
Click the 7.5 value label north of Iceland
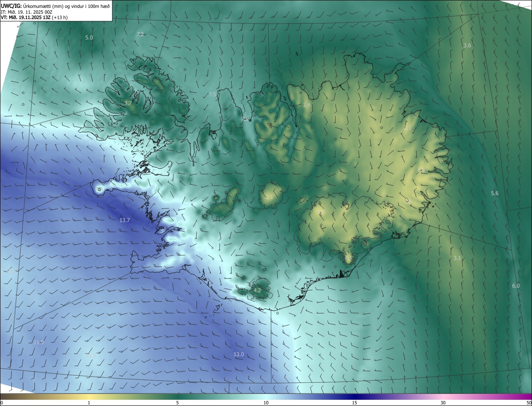point(213,95)
